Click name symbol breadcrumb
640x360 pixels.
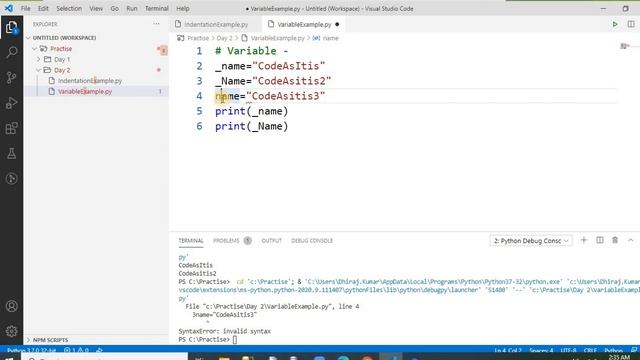[x=330, y=38]
